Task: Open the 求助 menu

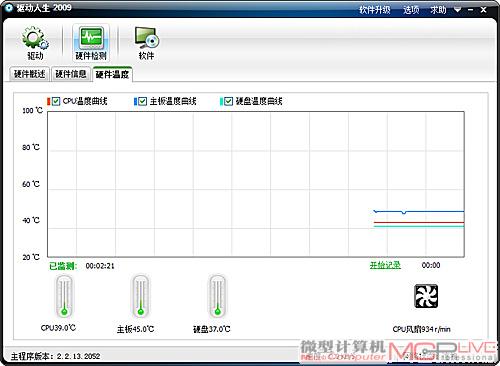Action: pos(438,10)
